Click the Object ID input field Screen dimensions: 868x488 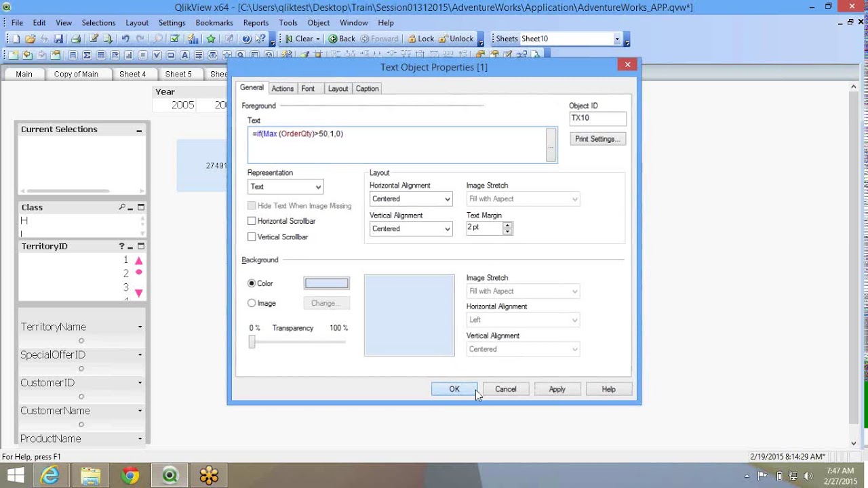597,119
